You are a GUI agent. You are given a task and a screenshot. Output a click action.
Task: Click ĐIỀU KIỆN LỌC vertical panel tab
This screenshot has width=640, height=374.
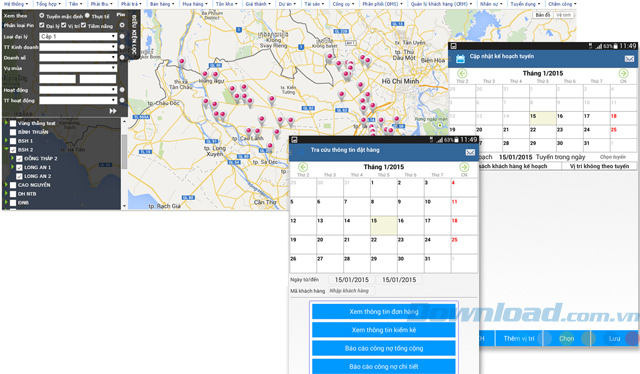[x=134, y=35]
